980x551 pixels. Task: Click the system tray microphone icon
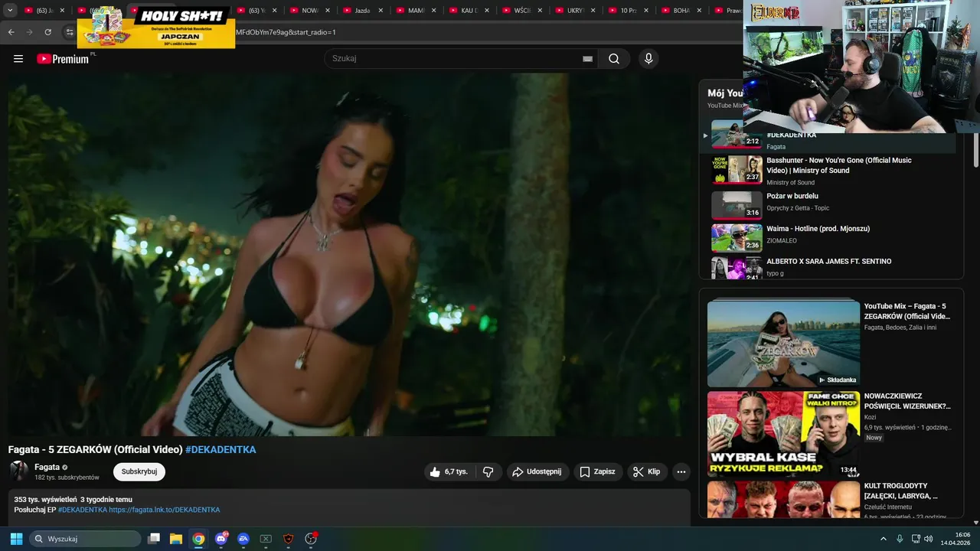[900, 539]
